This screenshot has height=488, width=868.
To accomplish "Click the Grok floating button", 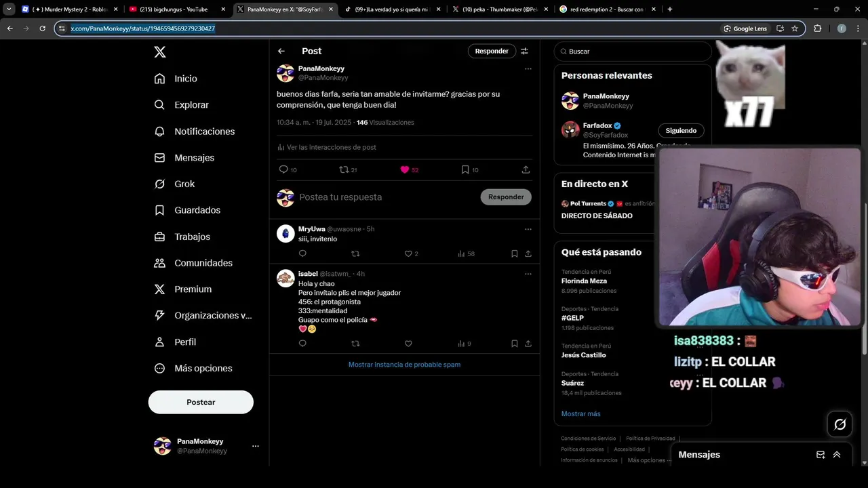I will coord(840,424).
